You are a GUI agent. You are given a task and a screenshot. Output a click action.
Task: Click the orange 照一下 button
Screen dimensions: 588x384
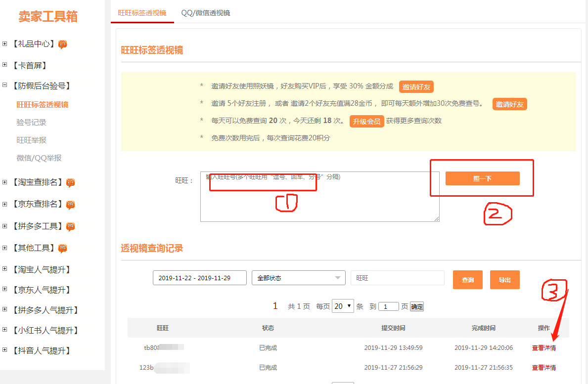point(482,178)
